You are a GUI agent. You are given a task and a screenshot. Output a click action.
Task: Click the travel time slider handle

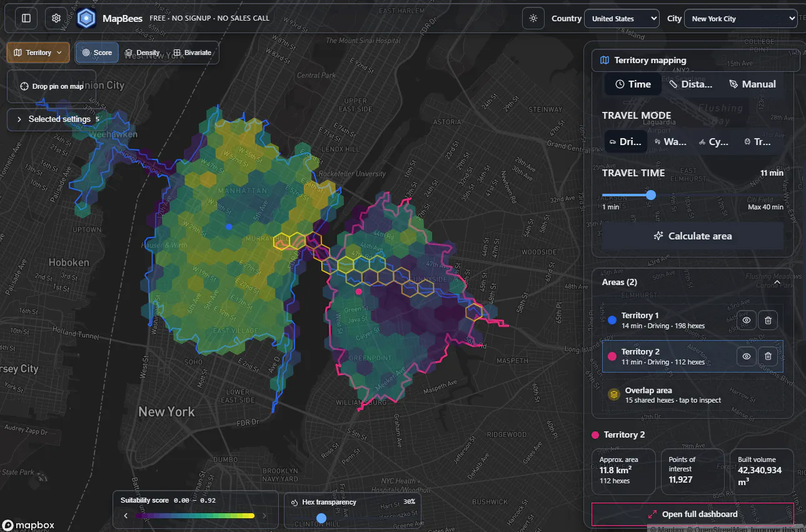(x=651, y=195)
